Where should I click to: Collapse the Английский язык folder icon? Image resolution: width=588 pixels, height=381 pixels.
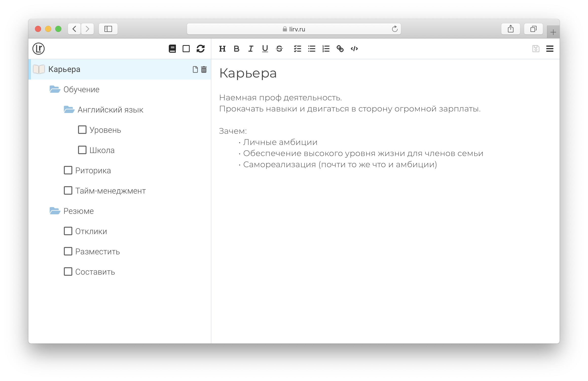click(69, 109)
